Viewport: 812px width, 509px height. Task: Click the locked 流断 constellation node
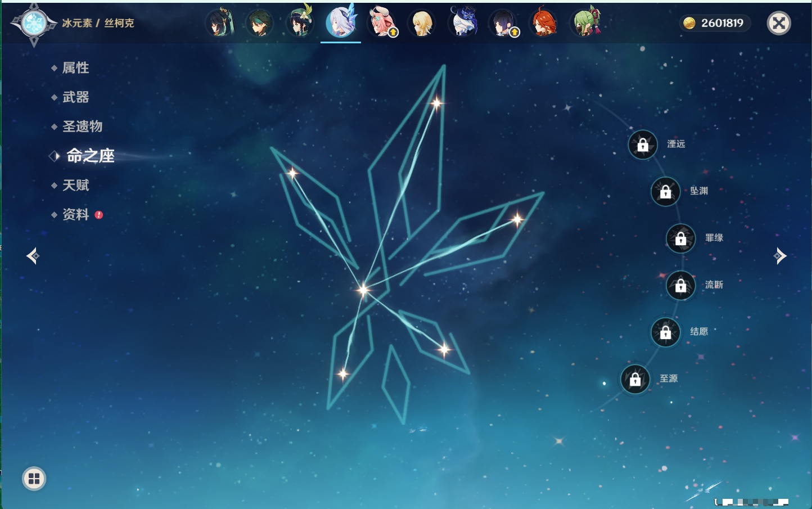click(x=681, y=285)
